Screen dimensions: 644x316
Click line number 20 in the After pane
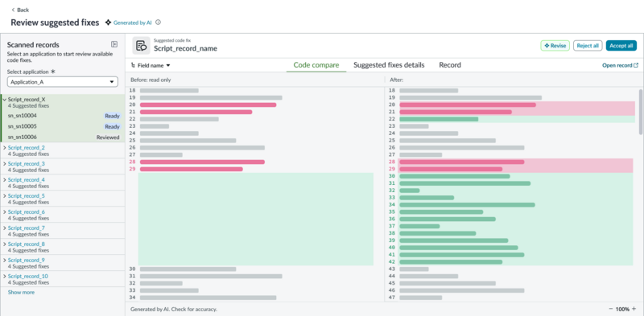click(x=391, y=105)
